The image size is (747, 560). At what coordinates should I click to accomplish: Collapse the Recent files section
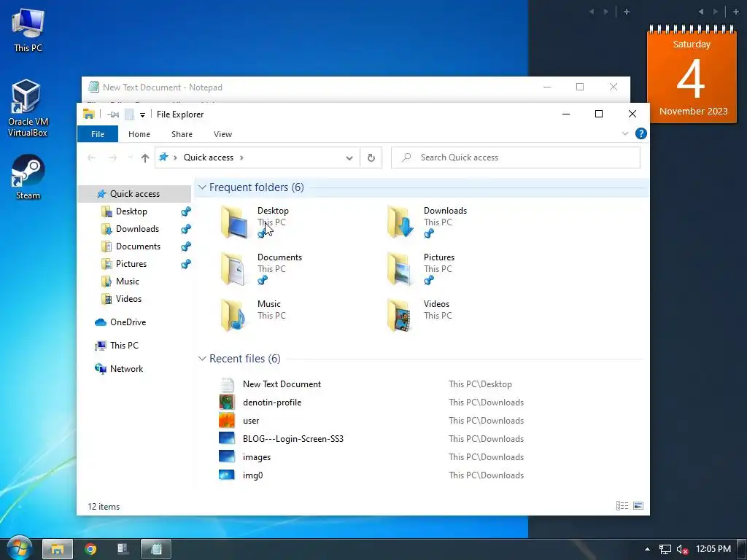[203, 359]
